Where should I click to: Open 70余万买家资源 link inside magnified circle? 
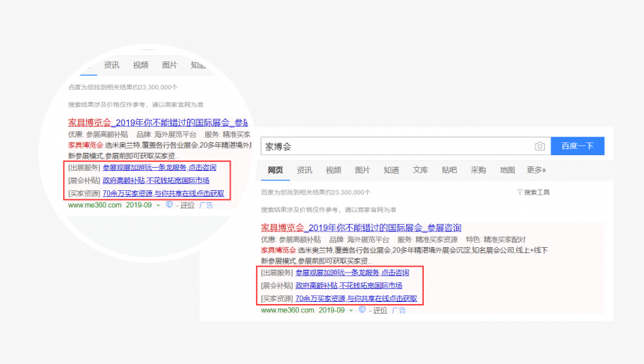click(163, 193)
